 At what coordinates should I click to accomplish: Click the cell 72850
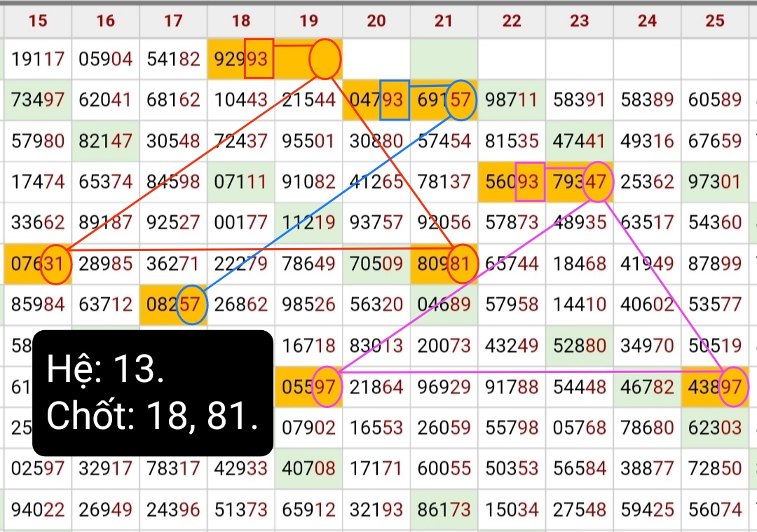click(715, 469)
